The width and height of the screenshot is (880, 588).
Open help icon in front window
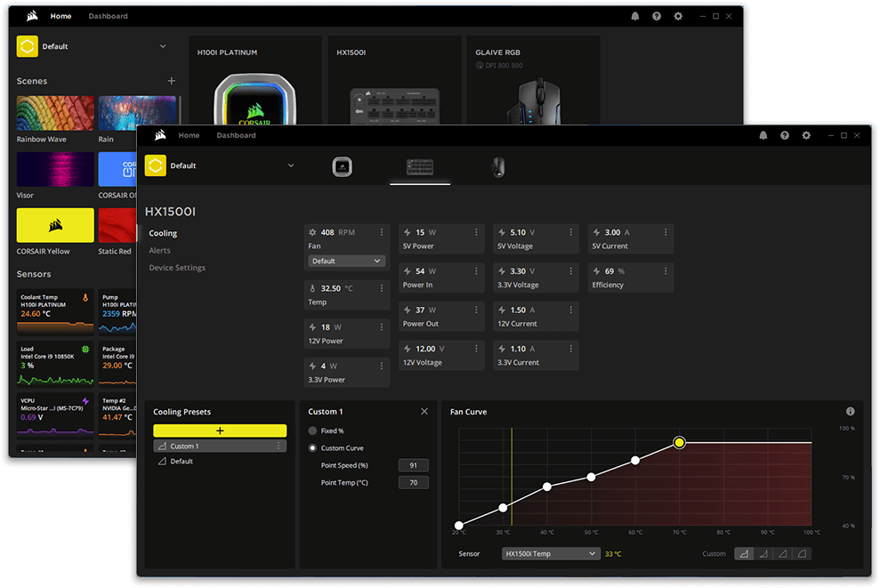[785, 135]
